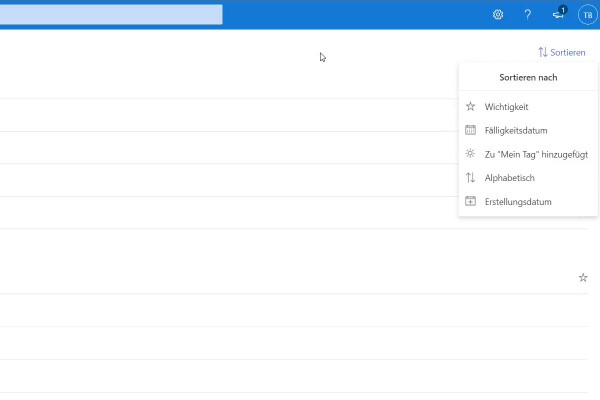Sort by Fälligkeitsdatum
The width and height of the screenshot is (600, 400).
click(528, 131)
